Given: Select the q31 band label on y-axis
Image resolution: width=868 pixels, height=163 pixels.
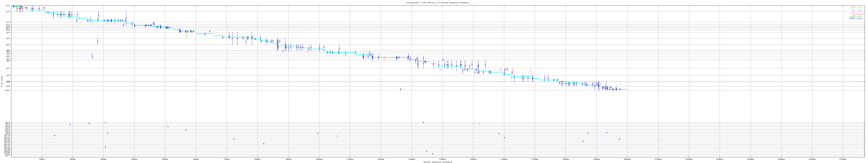Looking at the screenshot, I should pos(8,68).
